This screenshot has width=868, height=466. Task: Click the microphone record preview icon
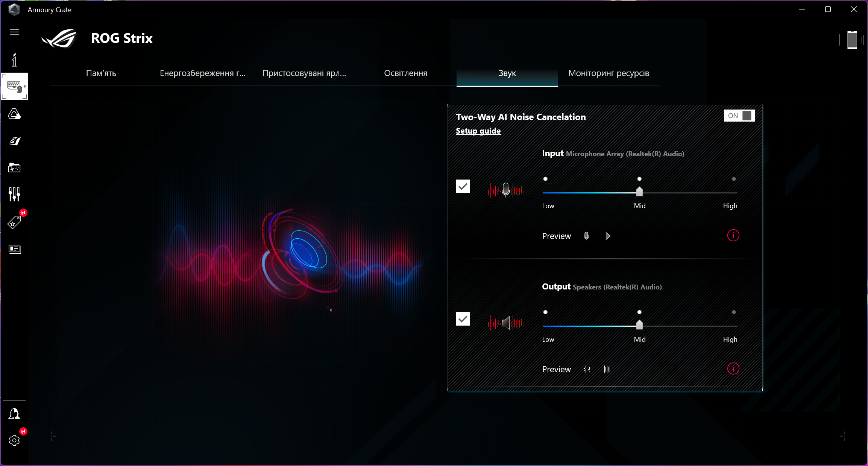tap(586, 236)
